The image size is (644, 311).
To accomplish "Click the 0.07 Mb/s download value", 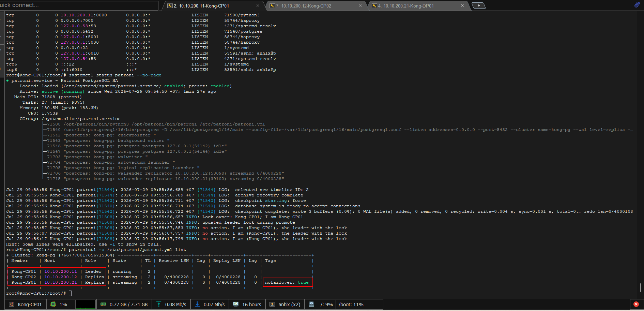I will click(x=214, y=305).
